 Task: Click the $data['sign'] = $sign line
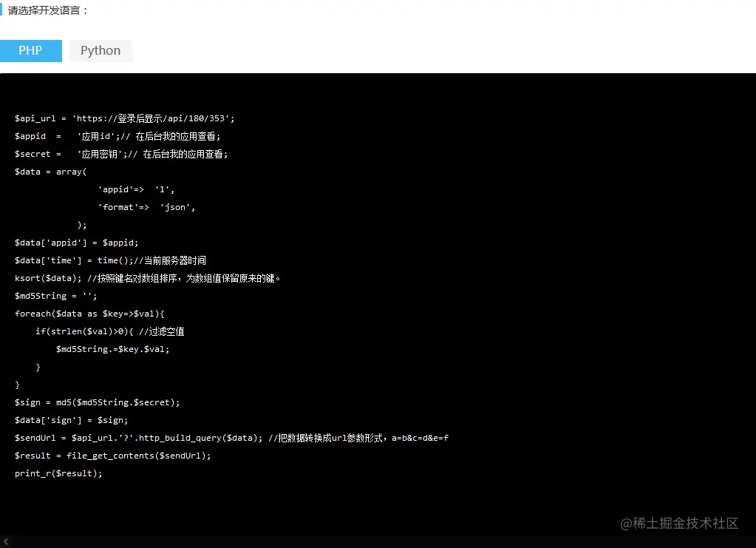(x=72, y=420)
